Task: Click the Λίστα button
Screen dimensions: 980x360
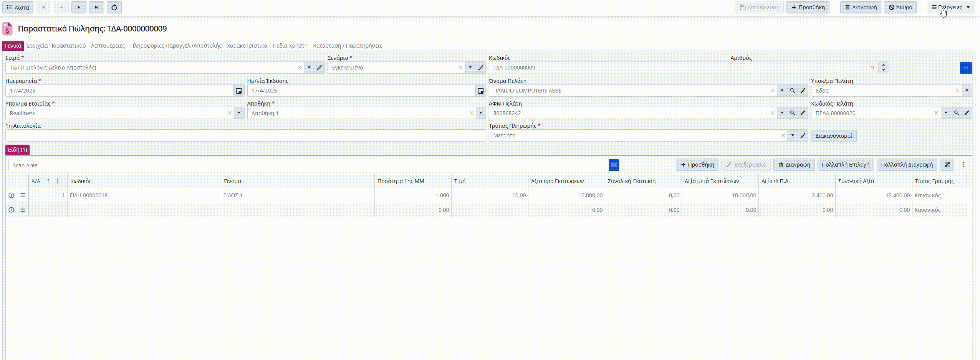Action: click(18, 7)
